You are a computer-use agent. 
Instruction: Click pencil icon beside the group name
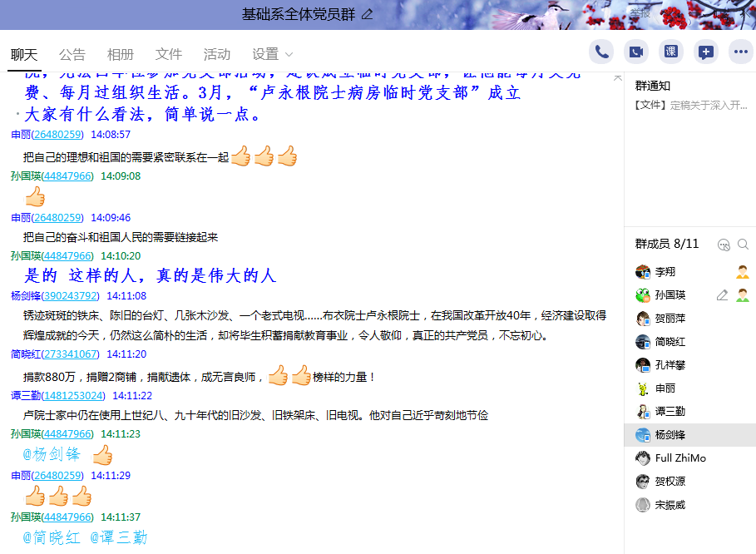click(368, 14)
